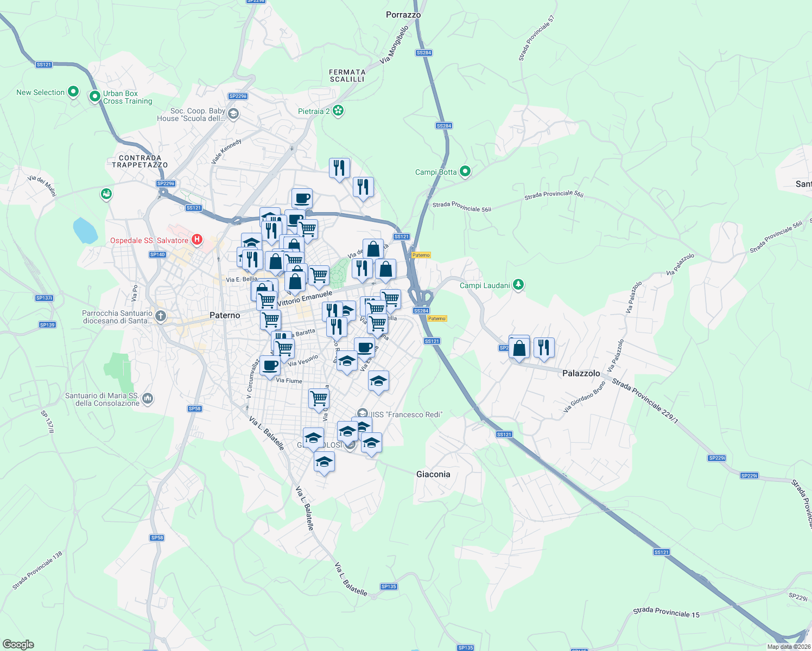Click the Google logo
Screen dimensions: 812x651
point(19,644)
